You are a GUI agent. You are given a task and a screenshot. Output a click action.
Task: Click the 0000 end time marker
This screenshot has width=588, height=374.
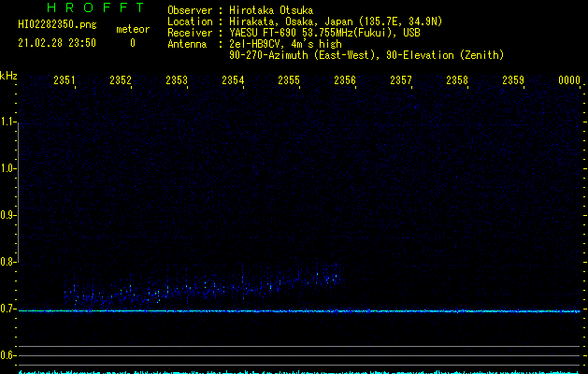pos(569,79)
